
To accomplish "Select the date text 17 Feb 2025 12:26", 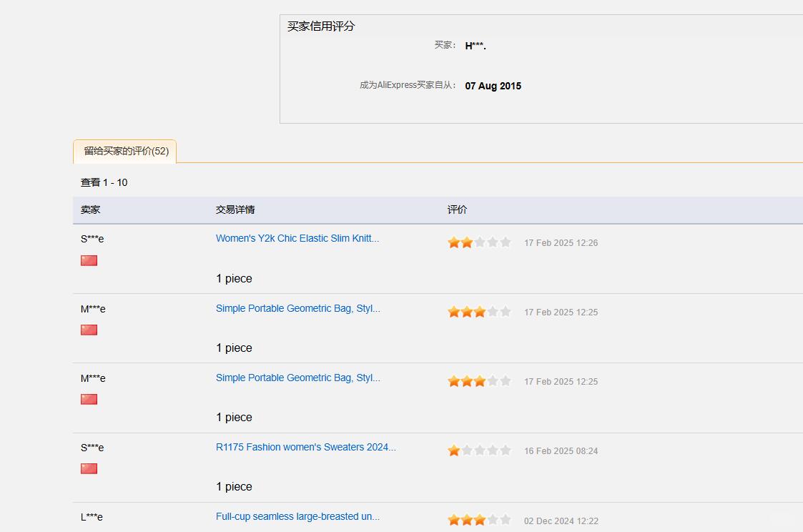I will tap(561, 242).
